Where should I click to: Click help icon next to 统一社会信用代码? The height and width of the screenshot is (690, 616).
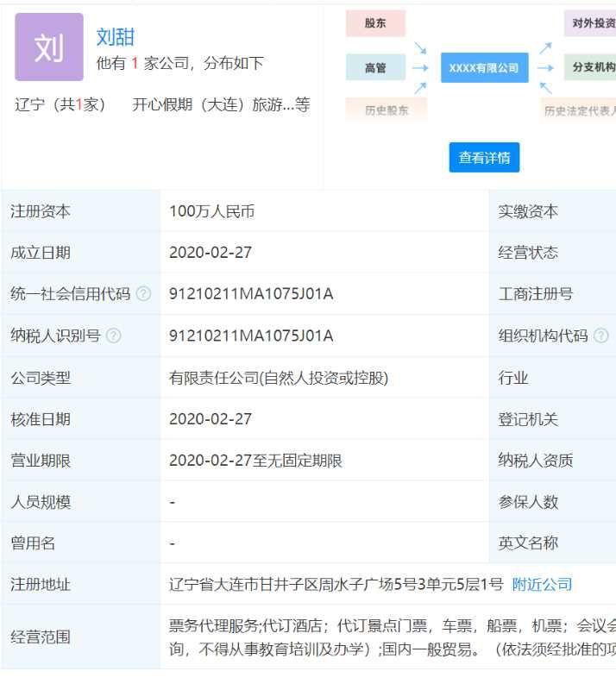pos(143,293)
